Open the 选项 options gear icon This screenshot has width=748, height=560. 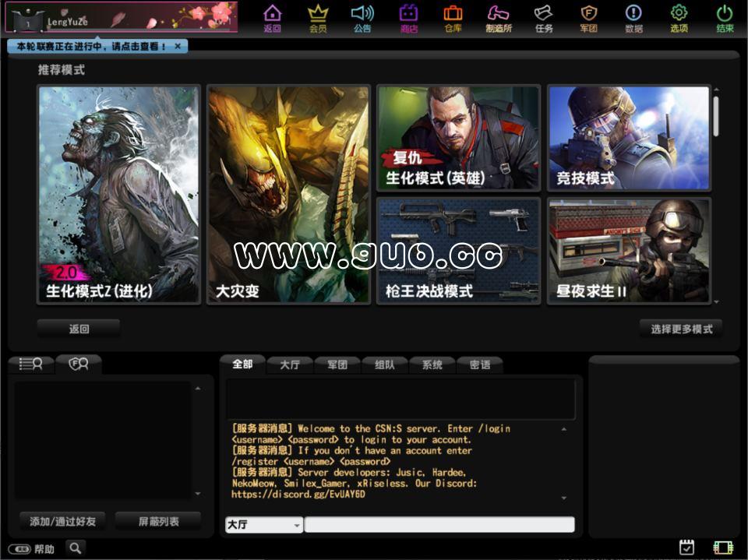click(x=679, y=19)
